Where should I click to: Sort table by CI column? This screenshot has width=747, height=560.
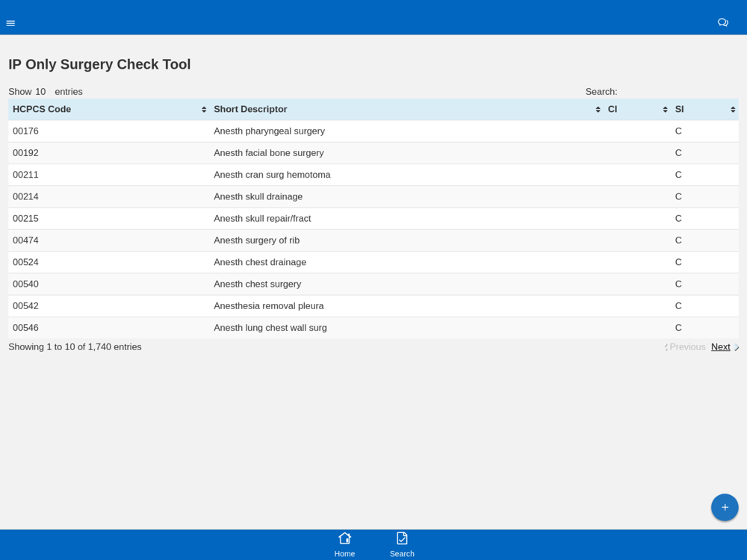[637, 110]
